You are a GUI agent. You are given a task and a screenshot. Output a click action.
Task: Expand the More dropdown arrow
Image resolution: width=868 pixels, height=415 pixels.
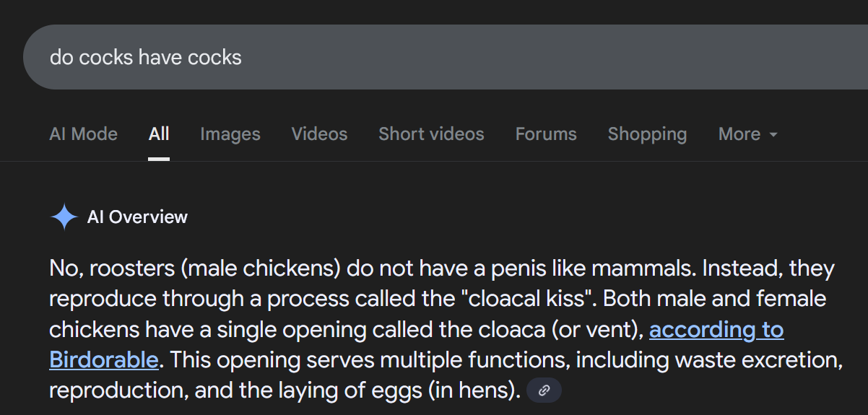coord(773,135)
